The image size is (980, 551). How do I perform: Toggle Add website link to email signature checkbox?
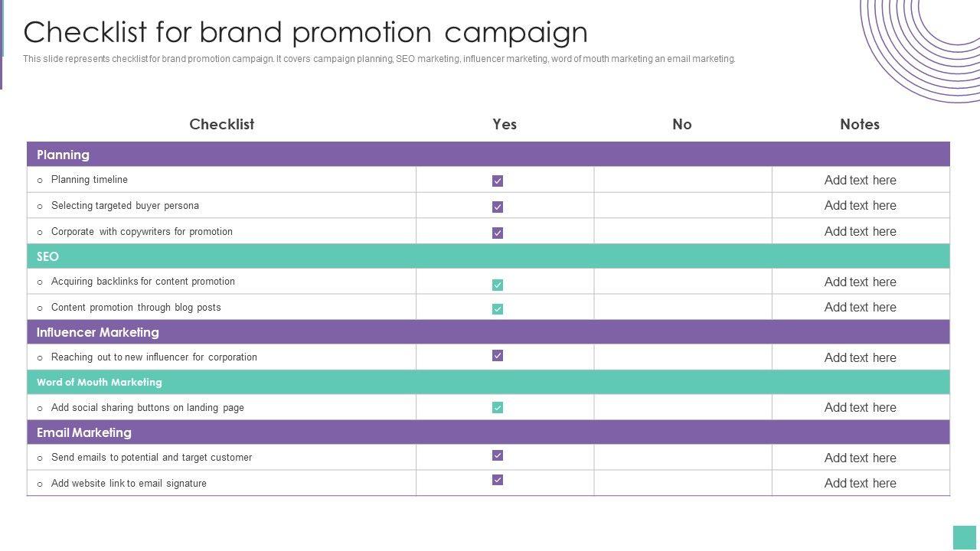498,481
